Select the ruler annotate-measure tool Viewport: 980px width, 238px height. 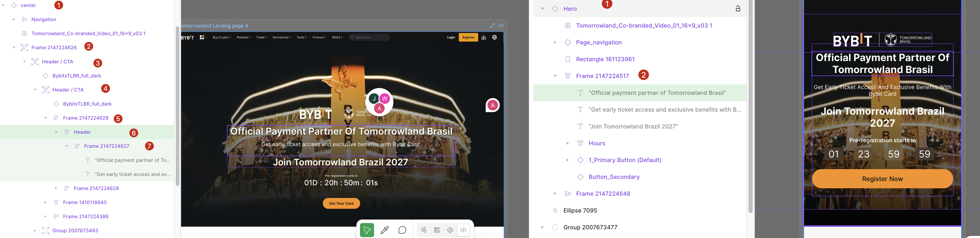coord(437,230)
